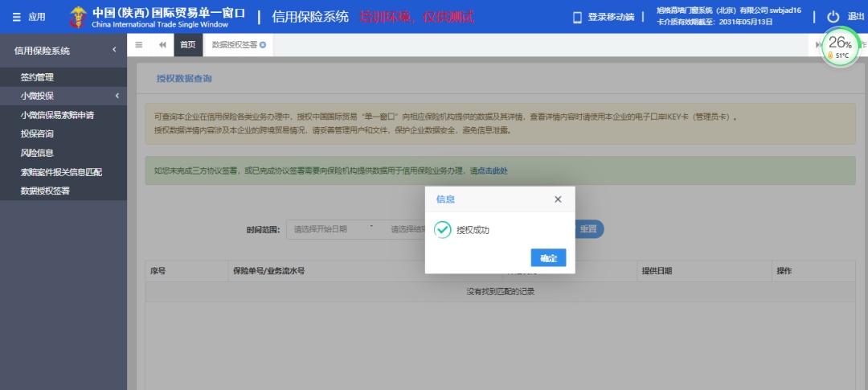
Task: Open 小微信保易索赔申请 in the sidebar
Action: [x=57, y=115]
